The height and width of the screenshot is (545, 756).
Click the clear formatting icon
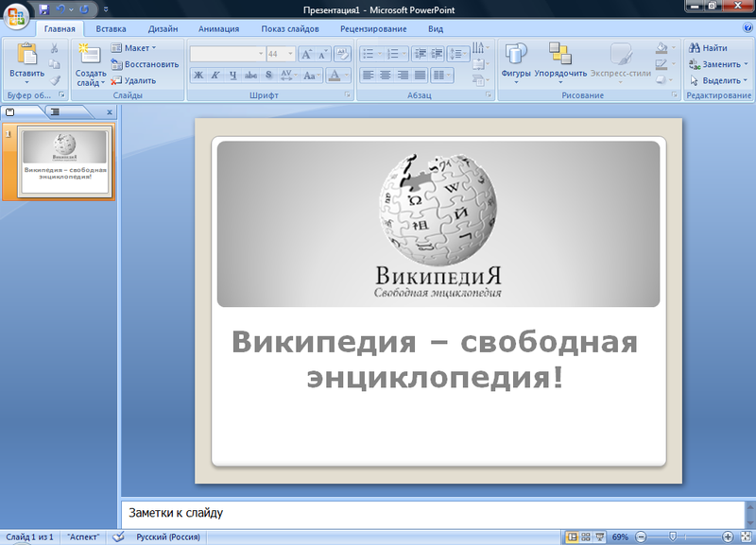tap(341, 55)
